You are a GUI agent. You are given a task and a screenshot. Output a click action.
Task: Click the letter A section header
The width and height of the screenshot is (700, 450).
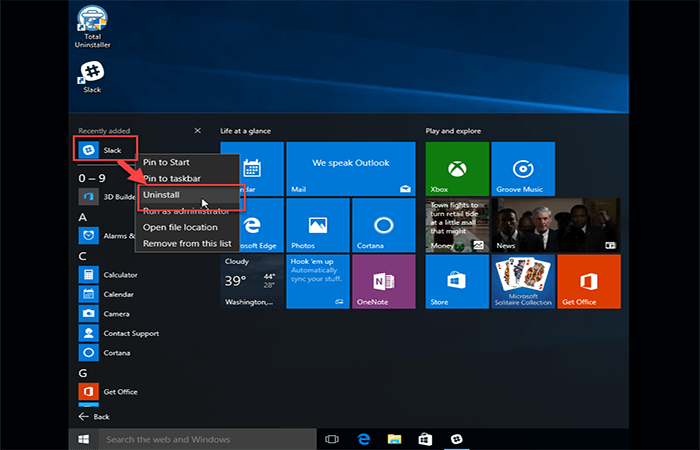pos(83,217)
